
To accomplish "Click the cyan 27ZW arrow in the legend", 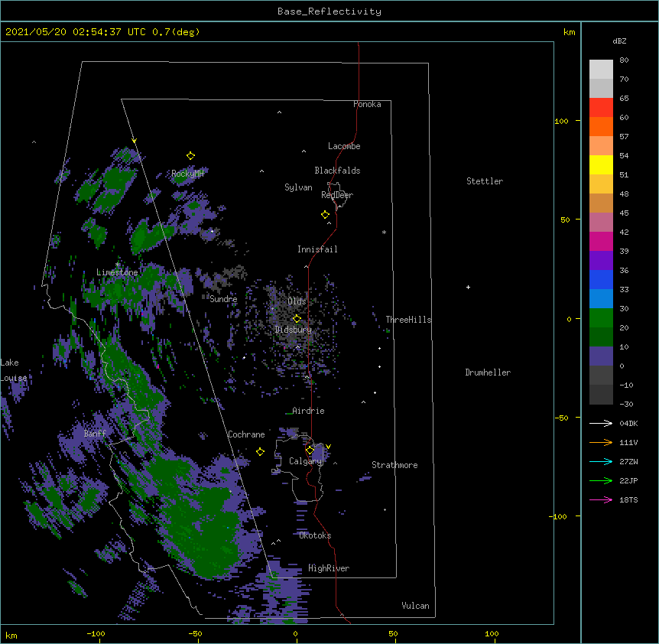I will [x=601, y=461].
